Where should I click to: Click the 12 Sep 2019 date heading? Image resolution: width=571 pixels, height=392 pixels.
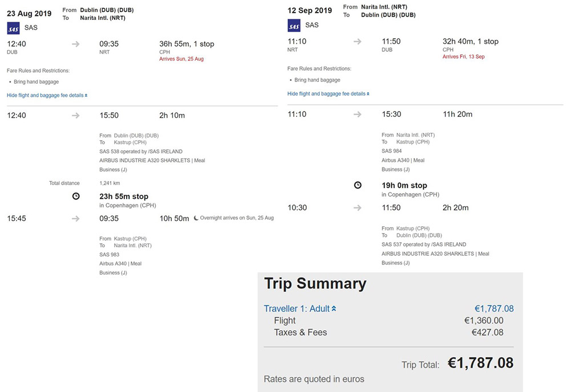coord(310,11)
